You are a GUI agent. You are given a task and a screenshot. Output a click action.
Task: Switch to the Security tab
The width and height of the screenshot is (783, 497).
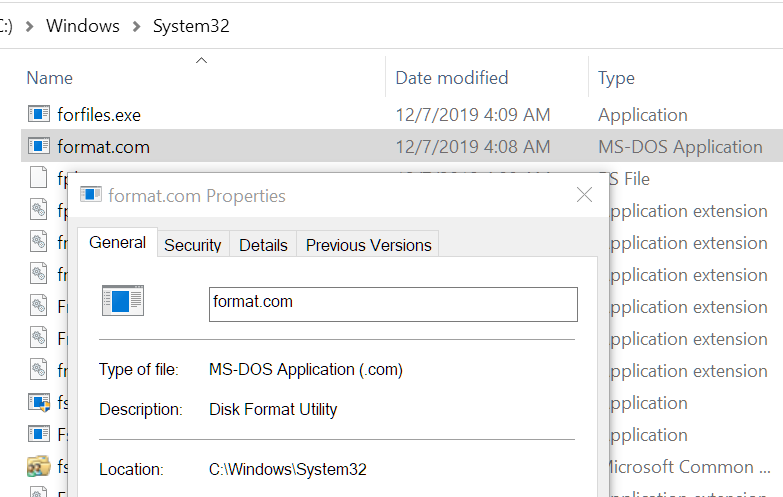pyautogui.click(x=192, y=245)
